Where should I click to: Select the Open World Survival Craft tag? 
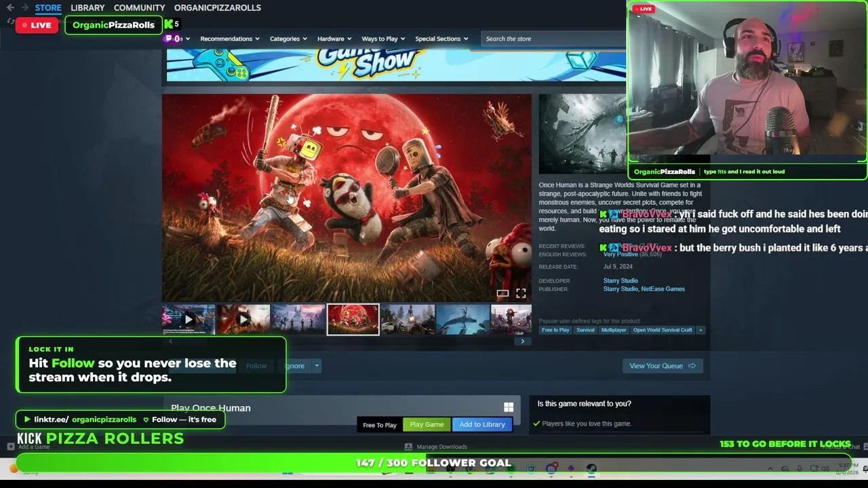pos(663,330)
